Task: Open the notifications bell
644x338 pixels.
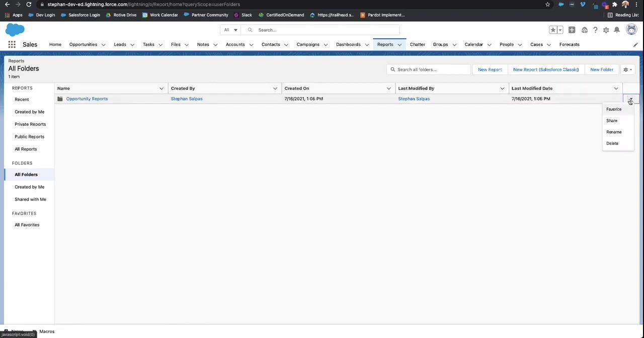Action: 617,30
